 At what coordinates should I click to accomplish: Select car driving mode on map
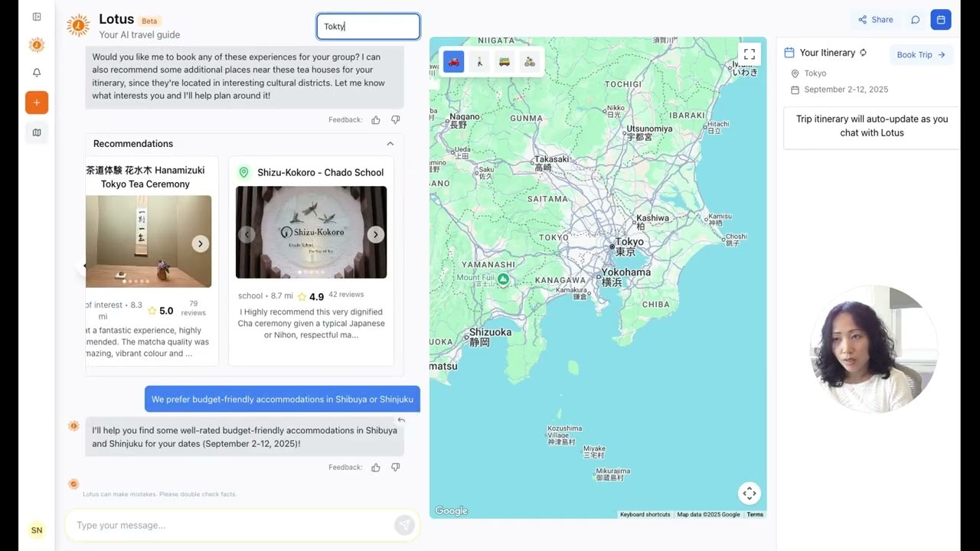[454, 61]
